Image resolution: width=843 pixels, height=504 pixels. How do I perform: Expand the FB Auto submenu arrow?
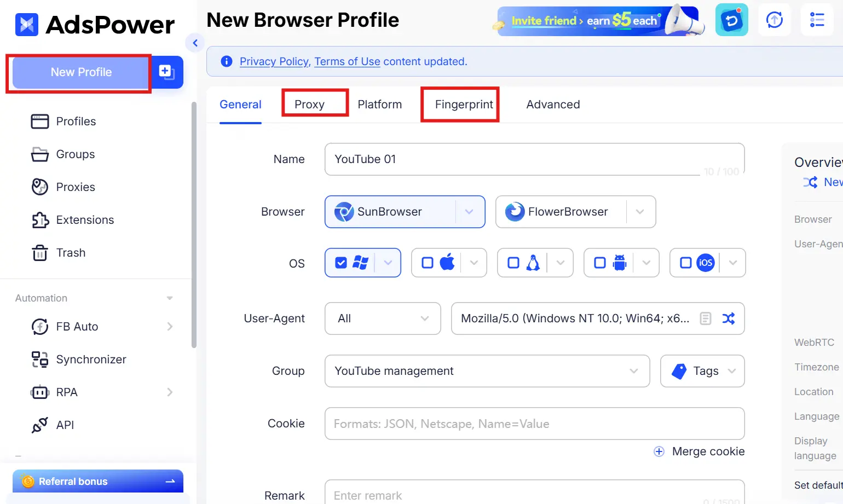[x=170, y=327]
